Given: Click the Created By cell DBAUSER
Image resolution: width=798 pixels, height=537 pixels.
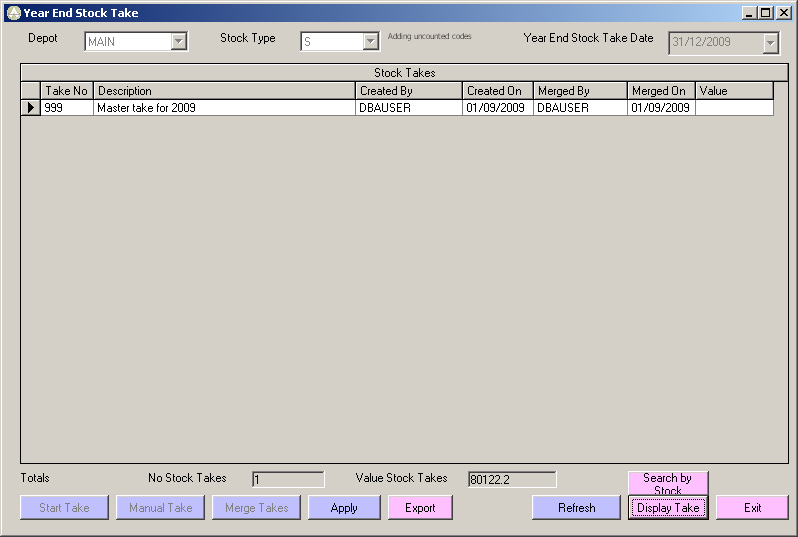Looking at the screenshot, I should (x=409, y=107).
